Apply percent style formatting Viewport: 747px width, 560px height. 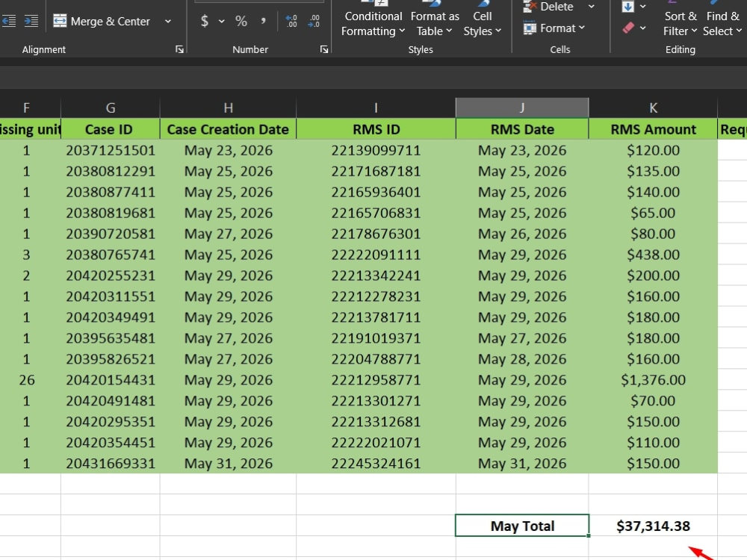241,21
